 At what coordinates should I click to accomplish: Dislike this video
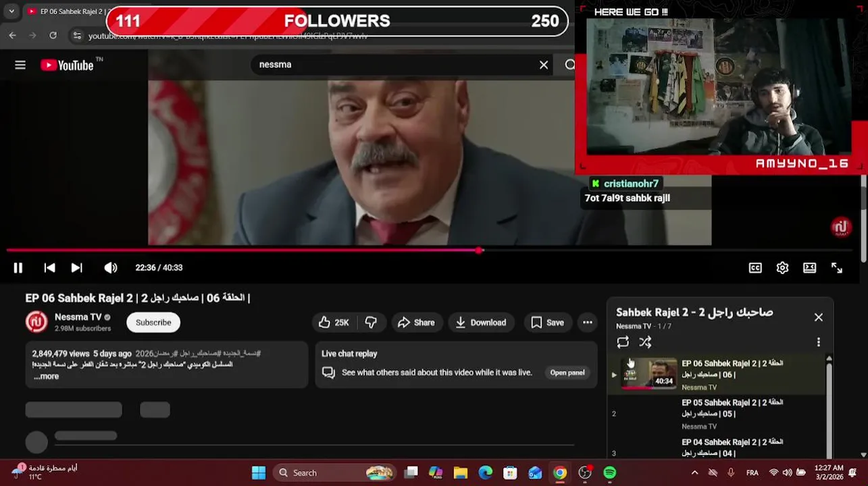(x=371, y=323)
